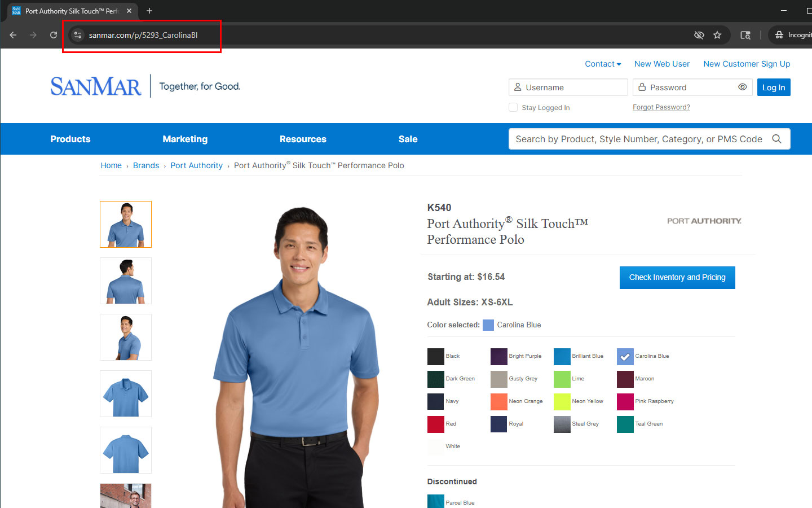This screenshot has width=812, height=508.
Task: Toggle password visibility eye icon
Action: [x=743, y=87]
